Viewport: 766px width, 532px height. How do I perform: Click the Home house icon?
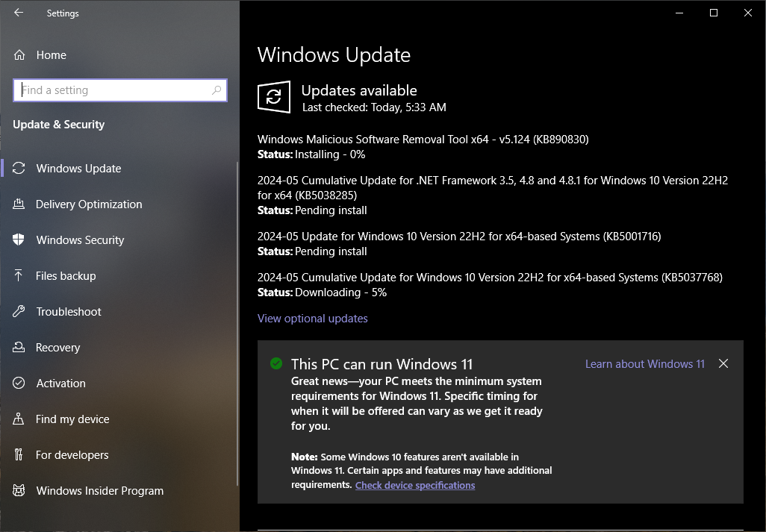[19, 54]
